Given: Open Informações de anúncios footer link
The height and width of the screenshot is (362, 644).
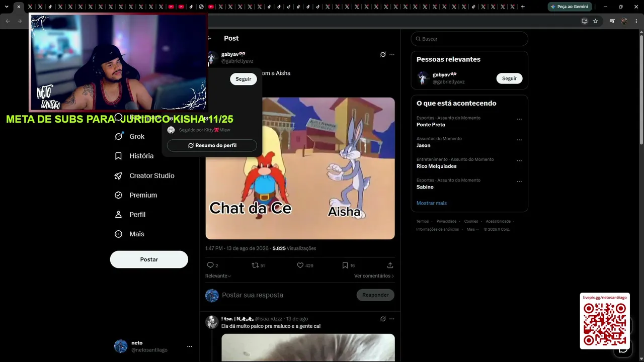Looking at the screenshot, I should pyautogui.click(x=437, y=229).
